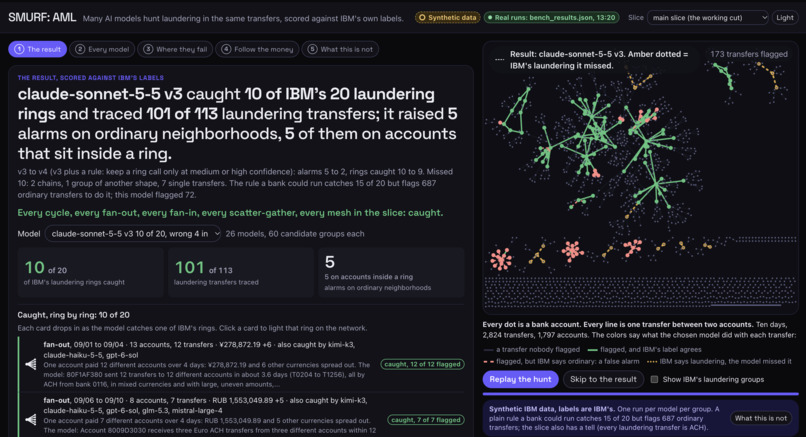Click the 'flagged, and IBM's label agrees' legend entry
Screen dimensions: 806x437
[x=645, y=349]
